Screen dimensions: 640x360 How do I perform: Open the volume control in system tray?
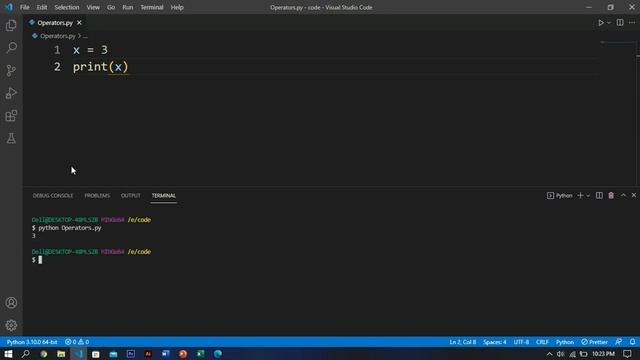point(560,354)
